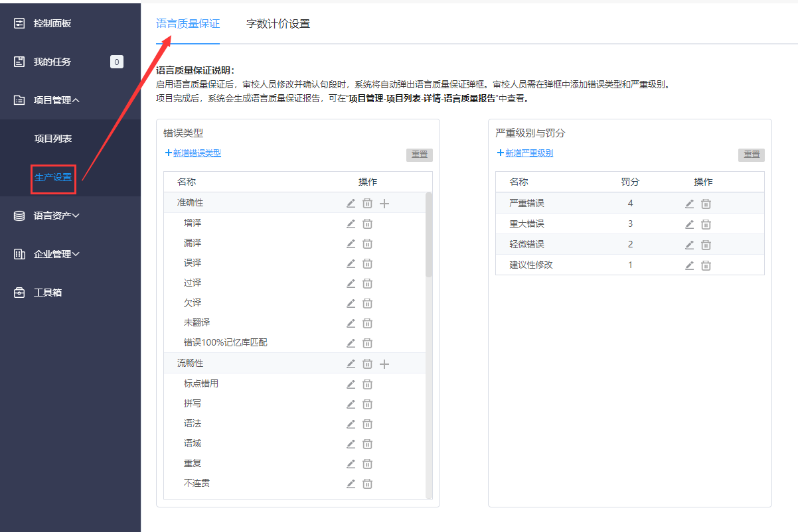Edit the 错误100%记忆库匹配 error type
The image size is (798, 532).
(351, 343)
